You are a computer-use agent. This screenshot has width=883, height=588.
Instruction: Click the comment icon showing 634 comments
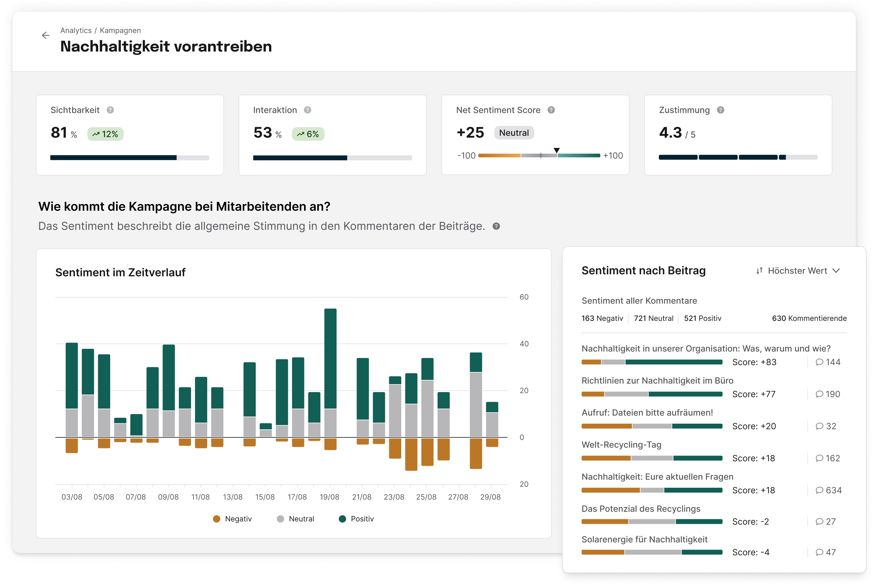tap(819, 490)
